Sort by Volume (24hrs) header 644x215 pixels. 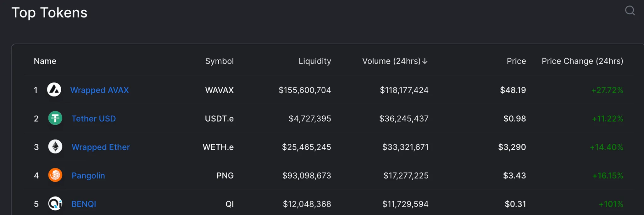(391, 61)
